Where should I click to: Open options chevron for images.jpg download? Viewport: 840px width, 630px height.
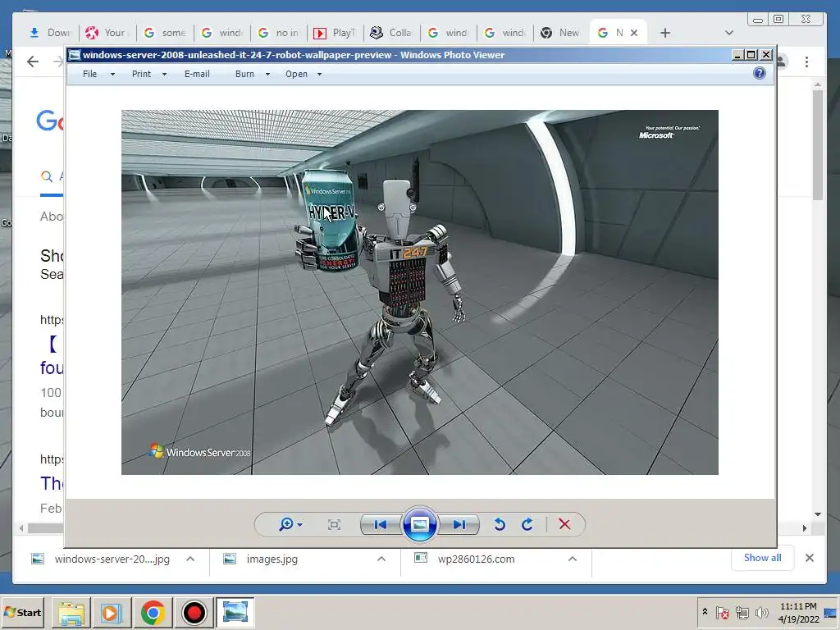pyautogui.click(x=381, y=559)
